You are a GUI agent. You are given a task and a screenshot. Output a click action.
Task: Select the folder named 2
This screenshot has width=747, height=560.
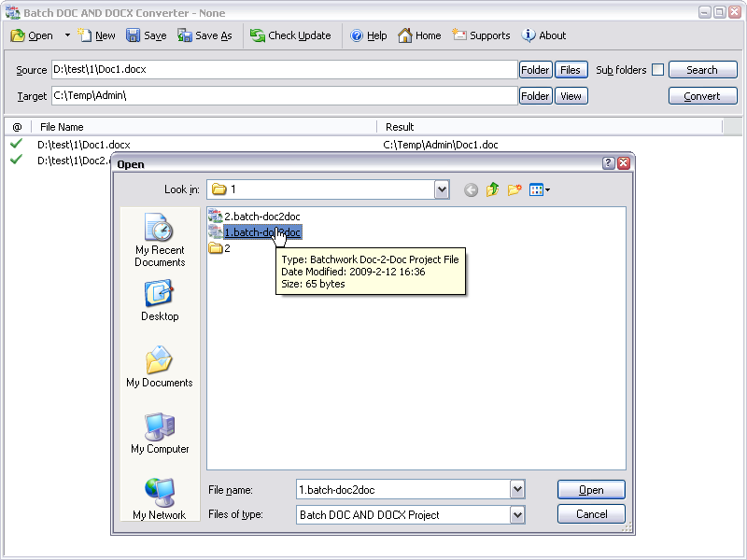point(219,248)
